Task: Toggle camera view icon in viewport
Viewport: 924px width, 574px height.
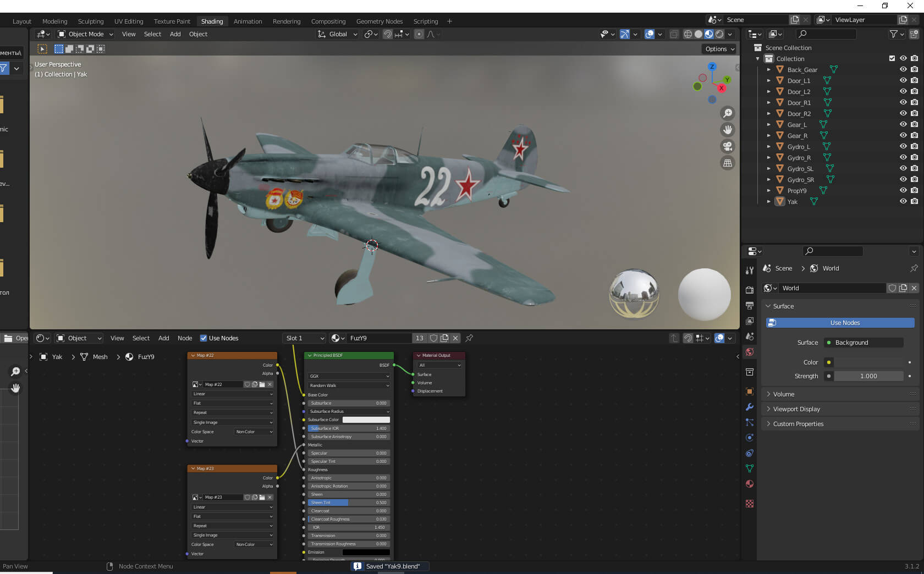Action: click(x=728, y=146)
